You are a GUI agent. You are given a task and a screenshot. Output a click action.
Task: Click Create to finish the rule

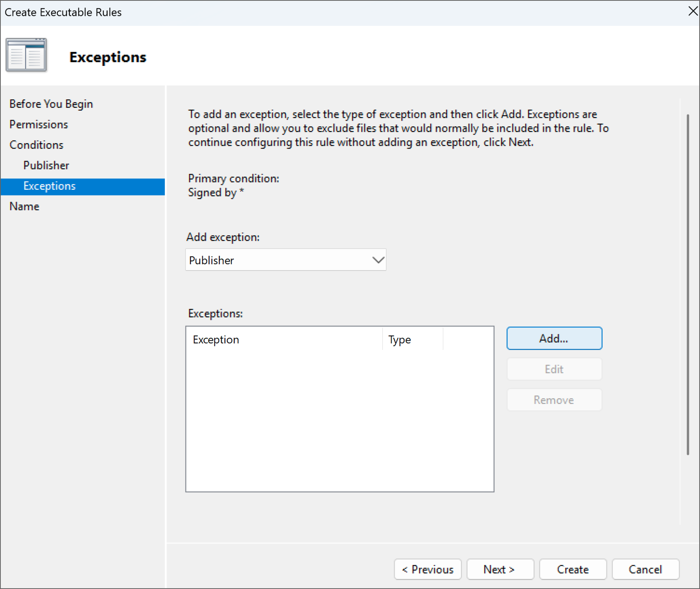coord(573,569)
